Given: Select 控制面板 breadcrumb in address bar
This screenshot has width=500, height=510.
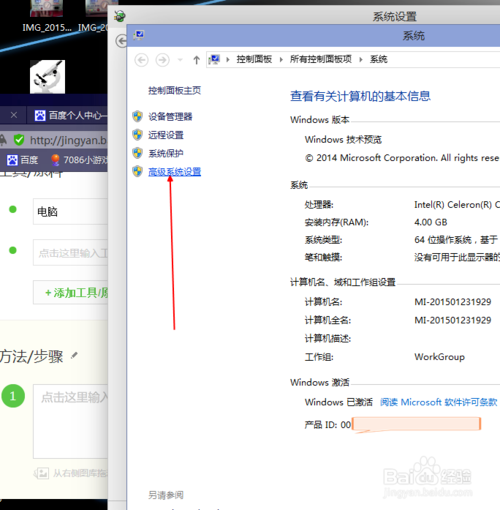Looking at the screenshot, I should (254, 59).
